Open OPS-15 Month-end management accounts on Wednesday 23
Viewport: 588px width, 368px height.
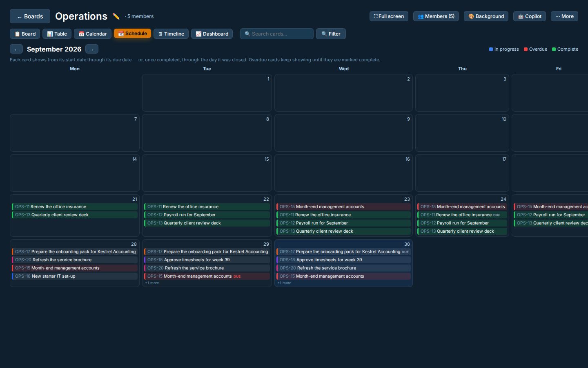pos(343,207)
